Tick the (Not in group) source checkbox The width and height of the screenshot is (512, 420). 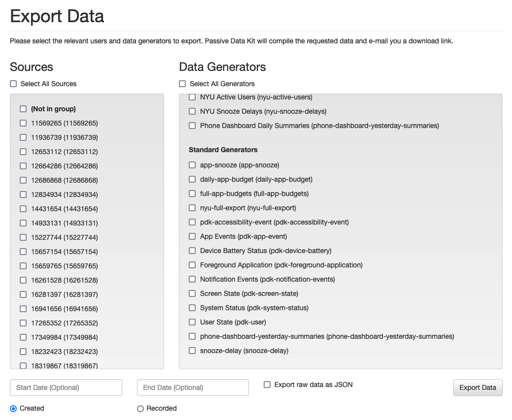[x=23, y=109]
